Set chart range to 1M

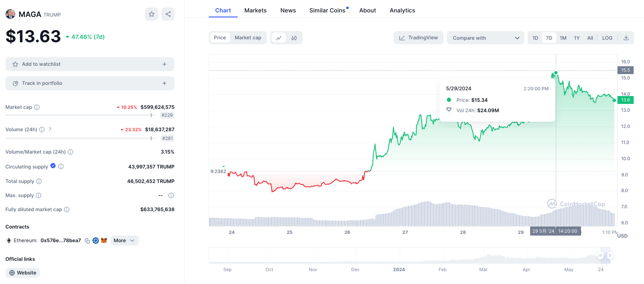563,38
